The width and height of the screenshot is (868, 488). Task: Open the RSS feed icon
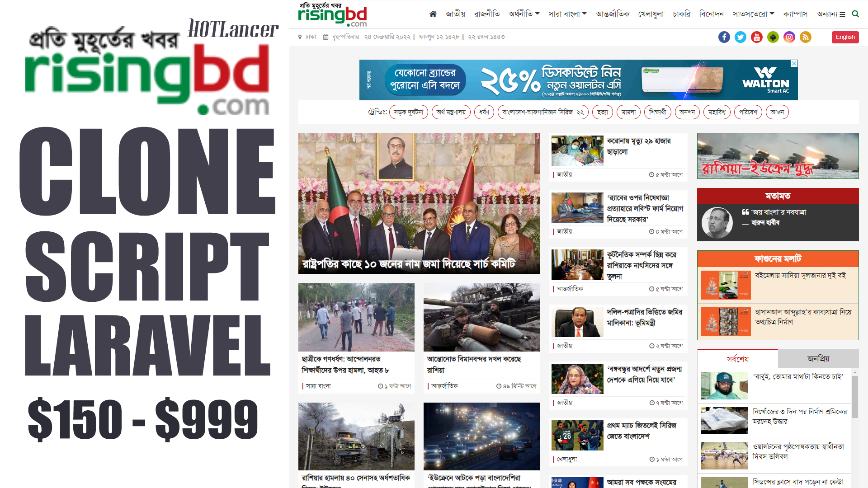(805, 37)
